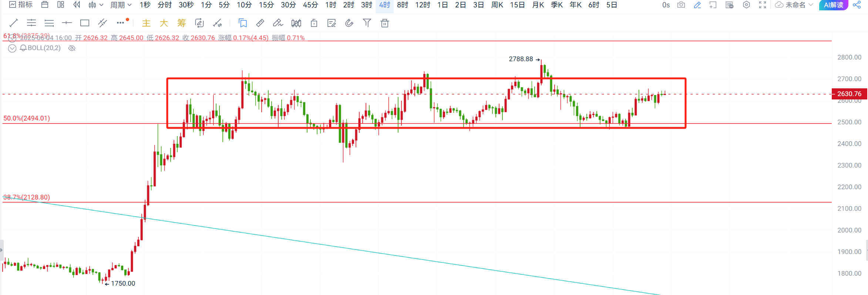Toggle the BOLL alert bell

pyautogui.click(x=23, y=48)
